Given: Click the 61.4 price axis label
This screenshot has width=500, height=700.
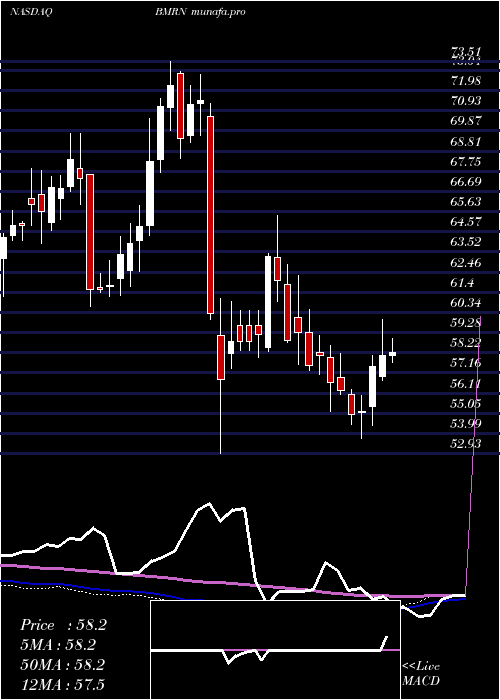Looking at the screenshot, I should 463,283.
